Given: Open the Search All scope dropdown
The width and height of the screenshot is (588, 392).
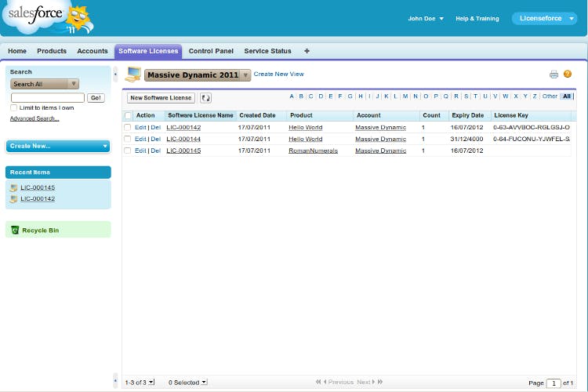Looking at the screenshot, I should [45, 84].
